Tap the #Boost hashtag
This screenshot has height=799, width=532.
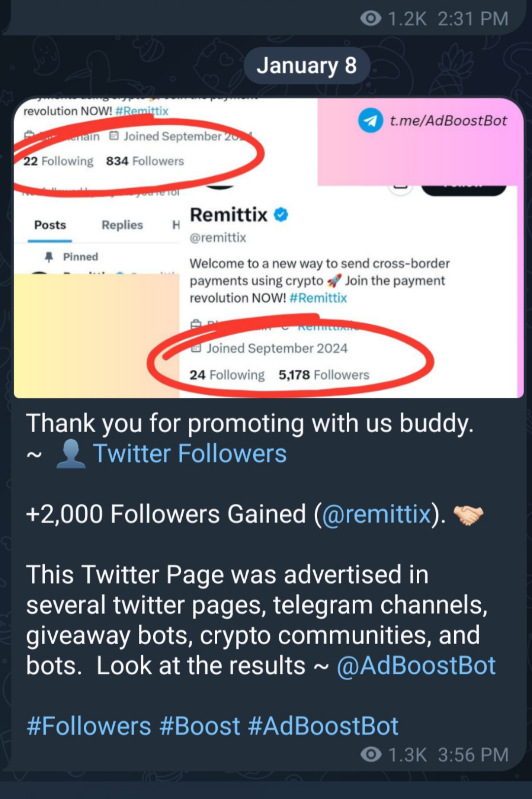pyautogui.click(x=200, y=726)
